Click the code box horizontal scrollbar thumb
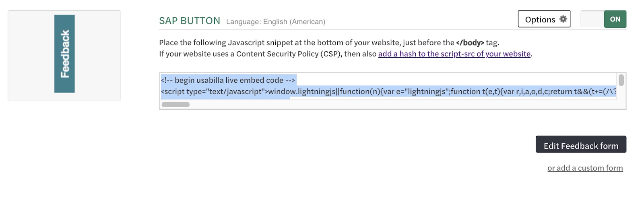Image resolution: width=644 pixels, height=198 pixels. pos(175,105)
